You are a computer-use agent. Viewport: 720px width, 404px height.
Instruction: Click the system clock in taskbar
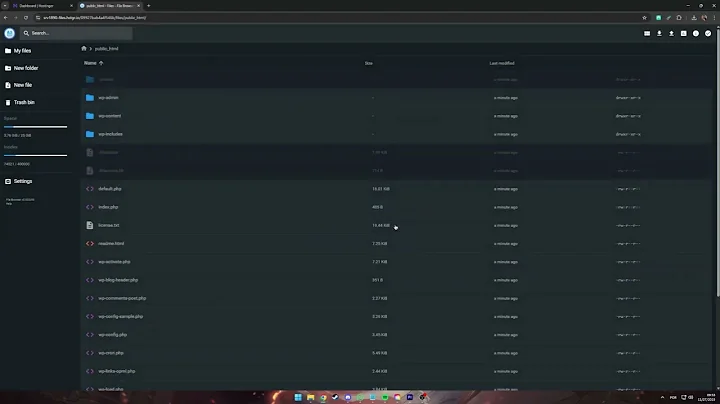coord(707,397)
